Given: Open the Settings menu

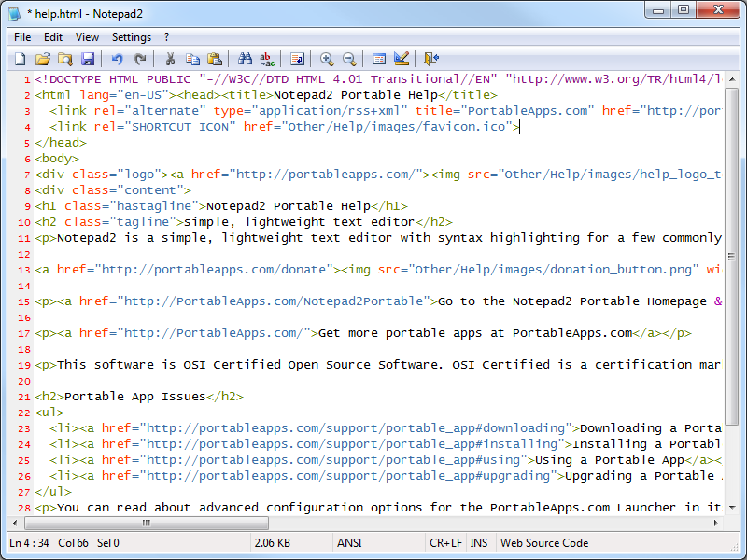Looking at the screenshot, I should click(131, 37).
